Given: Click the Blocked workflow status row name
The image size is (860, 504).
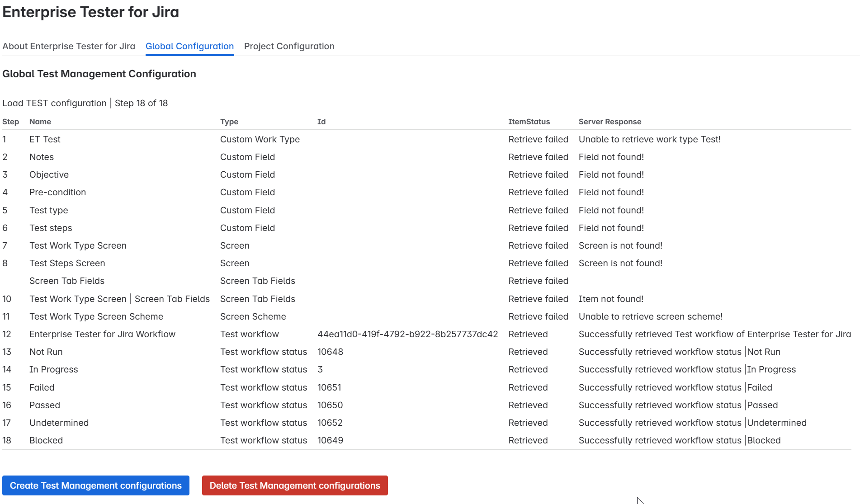Looking at the screenshot, I should (46, 440).
